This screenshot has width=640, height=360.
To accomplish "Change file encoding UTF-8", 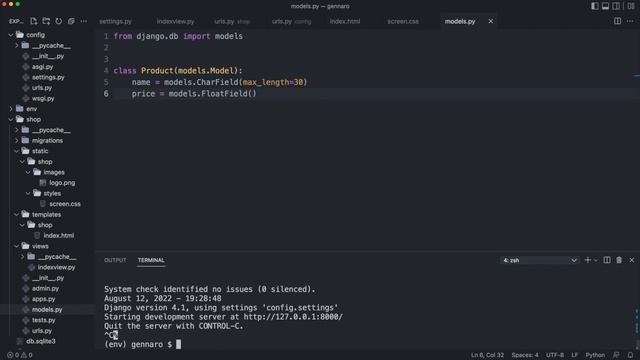I will pyautogui.click(x=555, y=355).
